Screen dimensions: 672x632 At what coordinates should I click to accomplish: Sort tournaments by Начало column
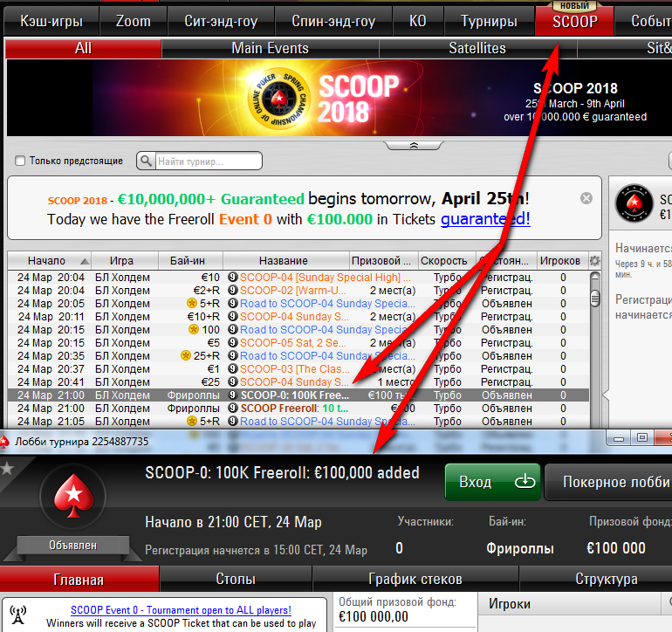pos(49,261)
